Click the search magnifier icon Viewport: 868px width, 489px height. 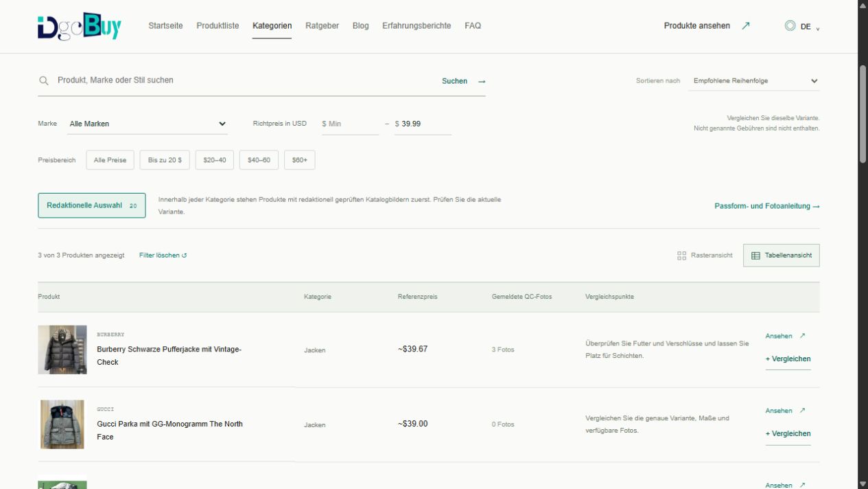tap(44, 81)
